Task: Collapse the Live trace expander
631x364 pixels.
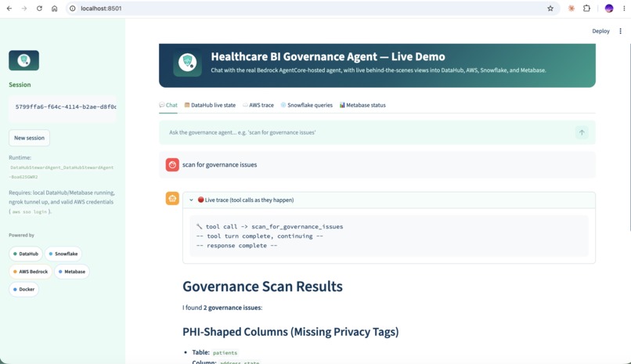Action: (x=389, y=200)
